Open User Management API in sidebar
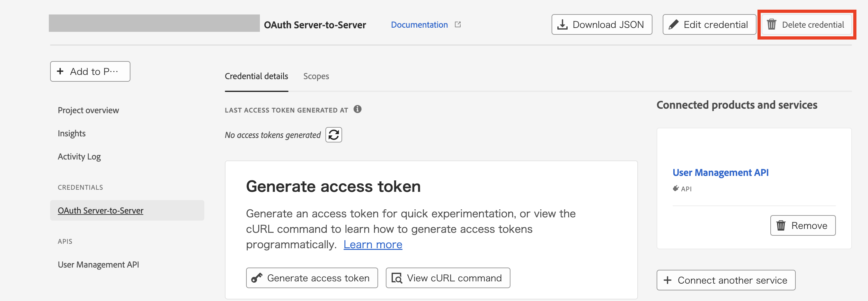 (98, 265)
